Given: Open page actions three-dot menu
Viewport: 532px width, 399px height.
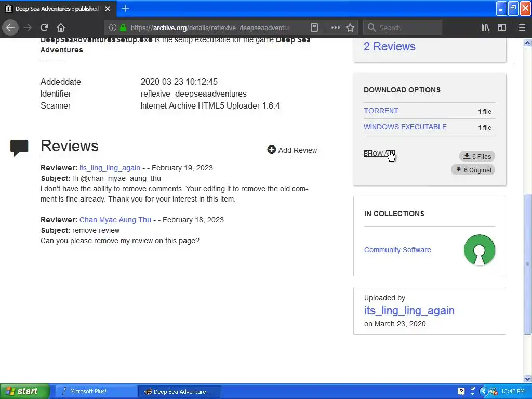Looking at the screenshot, I should click(335, 28).
